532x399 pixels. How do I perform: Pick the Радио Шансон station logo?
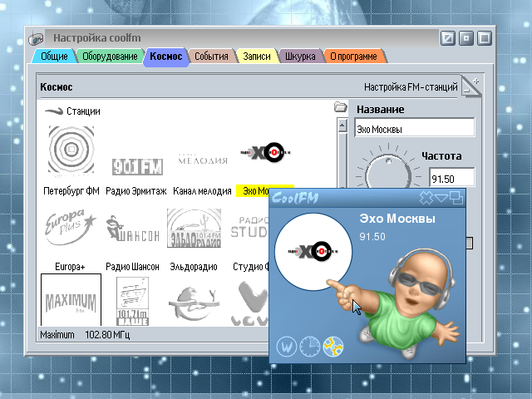tap(132, 229)
